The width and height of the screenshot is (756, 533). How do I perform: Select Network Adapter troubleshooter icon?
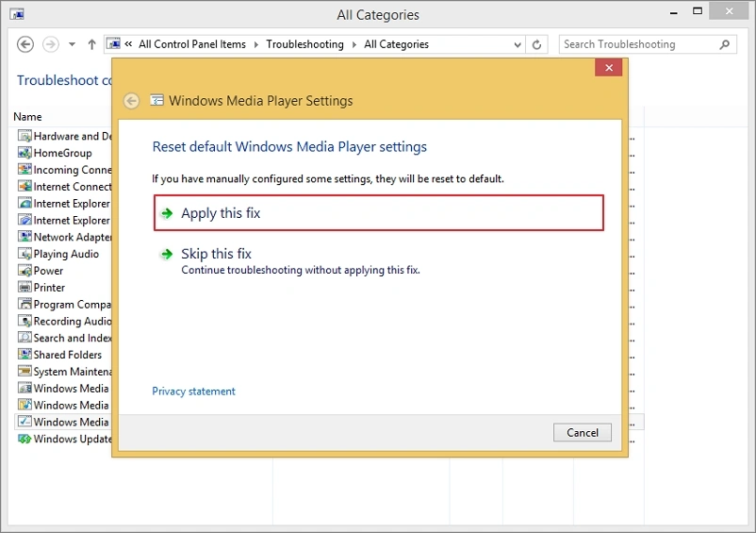25,237
